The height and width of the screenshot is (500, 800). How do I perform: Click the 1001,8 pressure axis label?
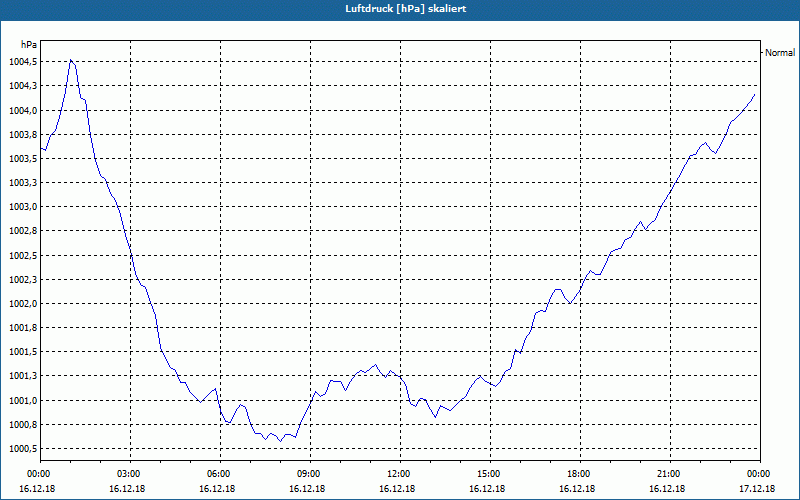point(22,328)
